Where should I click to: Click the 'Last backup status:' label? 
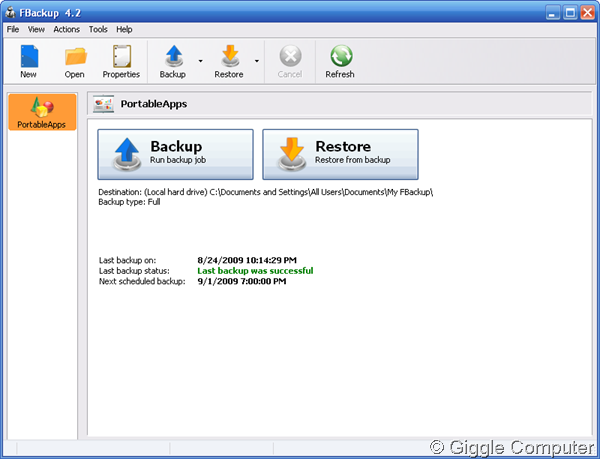[x=134, y=271]
